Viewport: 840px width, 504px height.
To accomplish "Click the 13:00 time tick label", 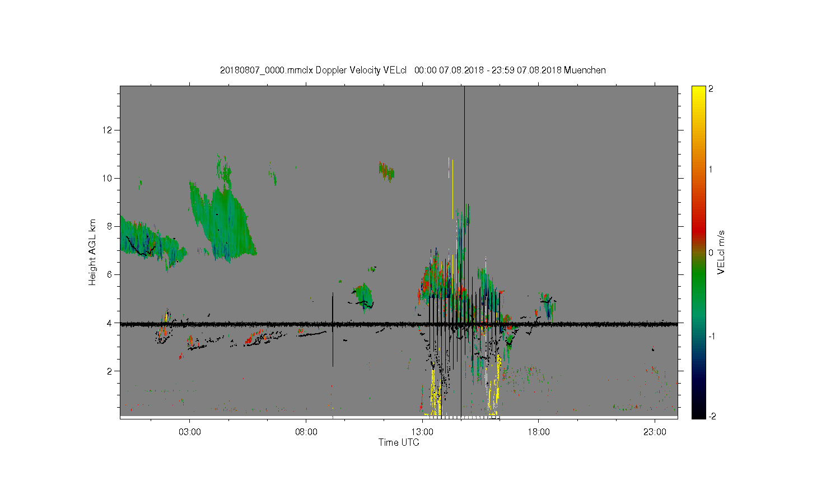I will point(422,432).
